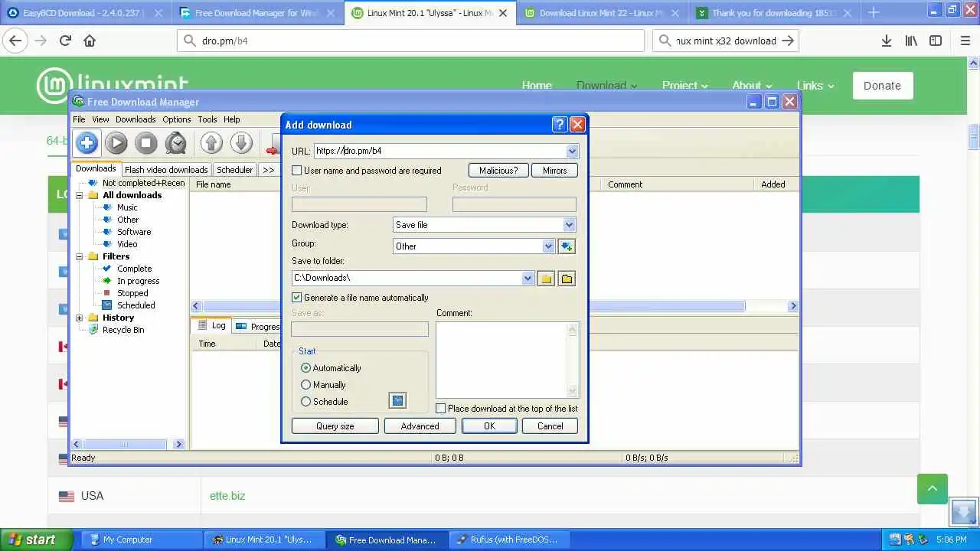The width and height of the screenshot is (980, 551).
Task: Click the My Computer taskbar button
Action: (141, 540)
